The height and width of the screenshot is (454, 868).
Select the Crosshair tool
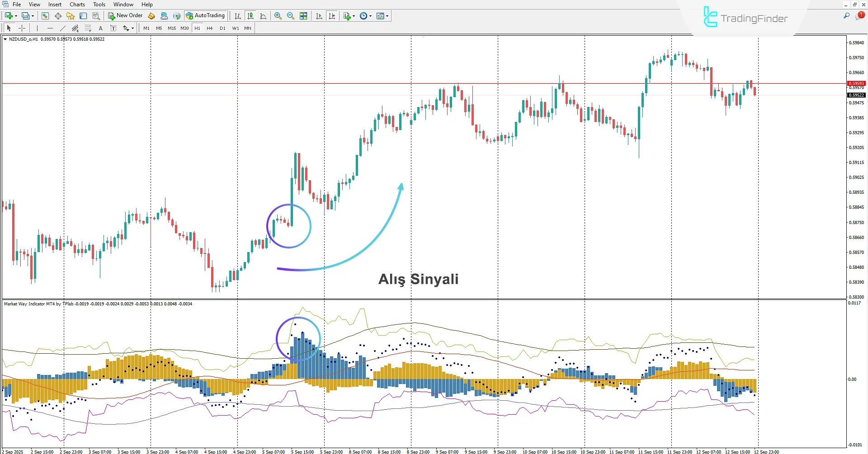pos(22,28)
